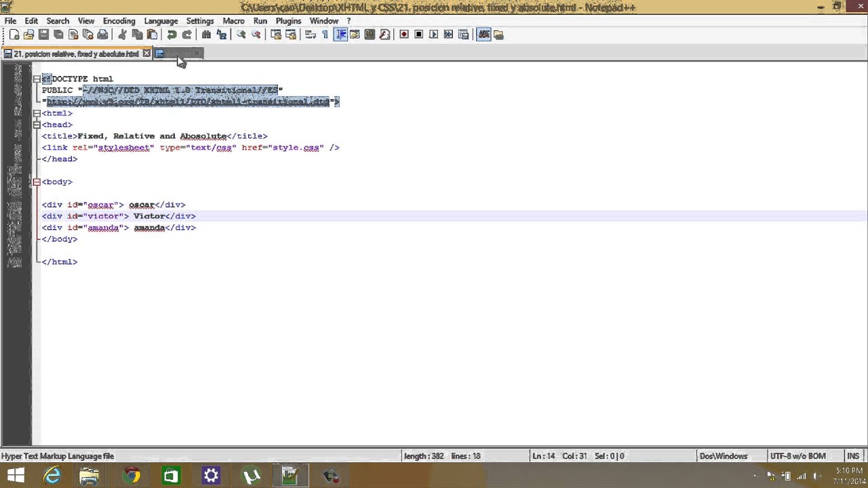Open uTorrent from the taskbar
This screenshot has height=488, width=868.
point(252,476)
